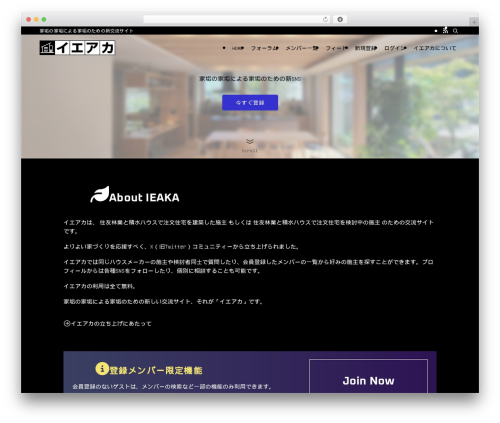Image resolution: width=500 pixels, height=423 pixels.
Task: Click the leaf icon beside About IEAKA
Action: click(x=100, y=194)
